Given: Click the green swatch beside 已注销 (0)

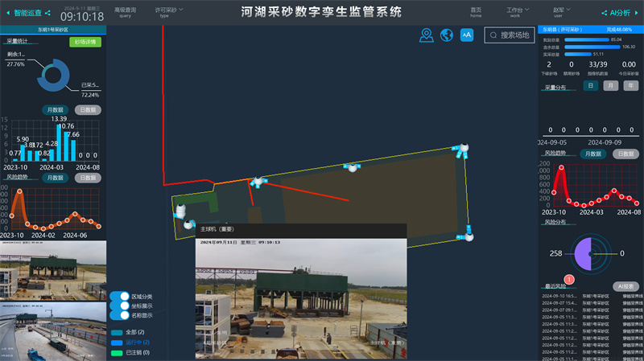Looking at the screenshot, I should (117, 353).
